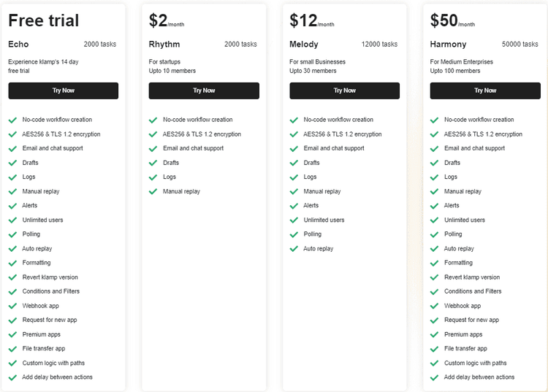This screenshot has width=548, height=392.
Task: Click the 'For small Businesses' description
Action: coord(317,62)
